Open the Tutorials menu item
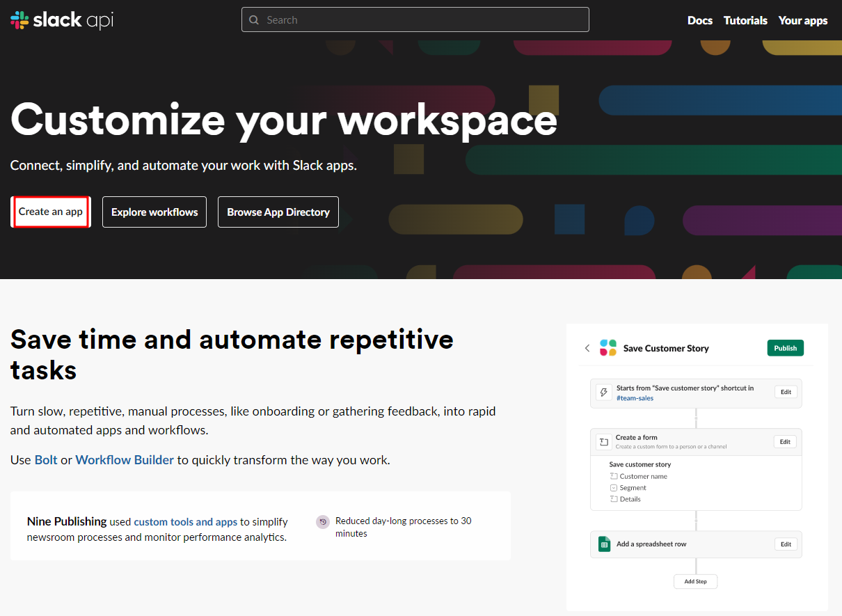The height and width of the screenshot is (616, 842). 745,20
